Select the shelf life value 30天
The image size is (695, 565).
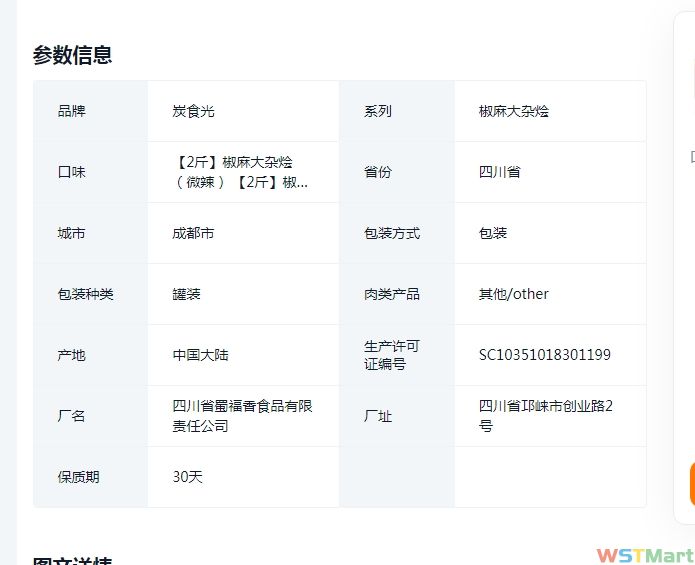click(187, 477)
